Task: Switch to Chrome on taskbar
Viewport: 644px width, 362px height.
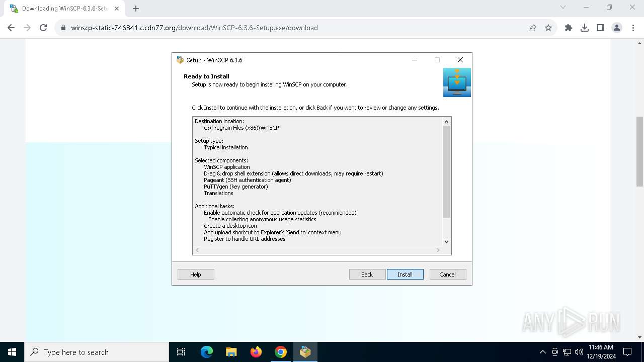Action: point(281,352)
